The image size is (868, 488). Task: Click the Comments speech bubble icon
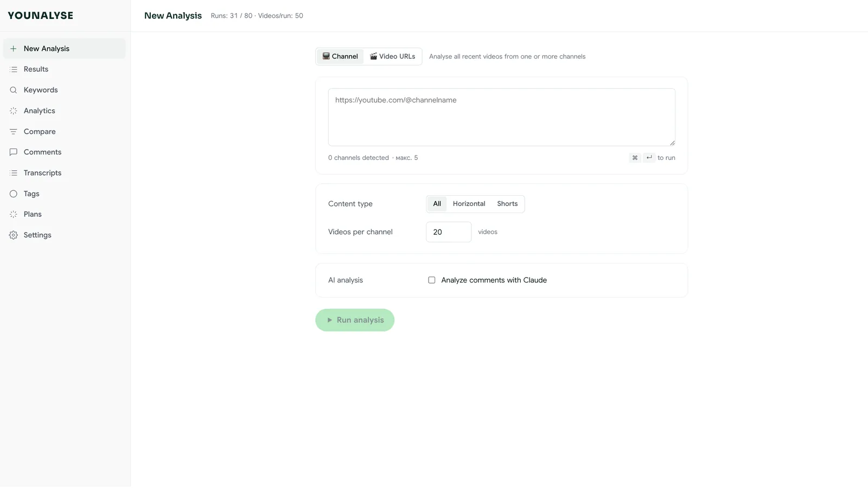[x=14, y=152]
